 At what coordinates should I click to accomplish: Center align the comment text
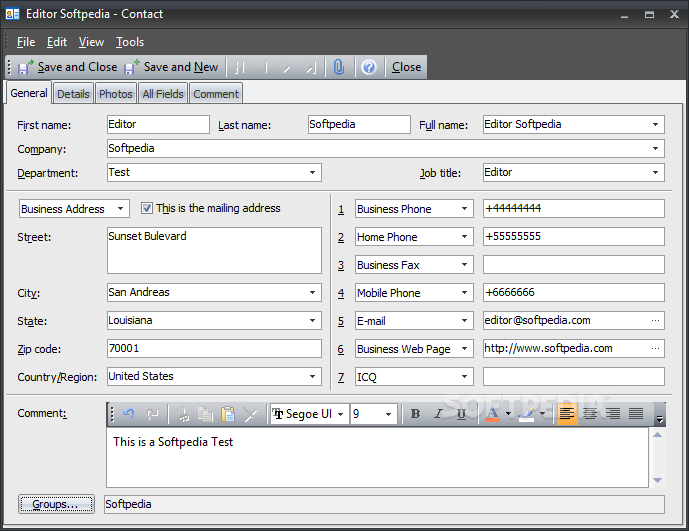click(x=590, y=414)
